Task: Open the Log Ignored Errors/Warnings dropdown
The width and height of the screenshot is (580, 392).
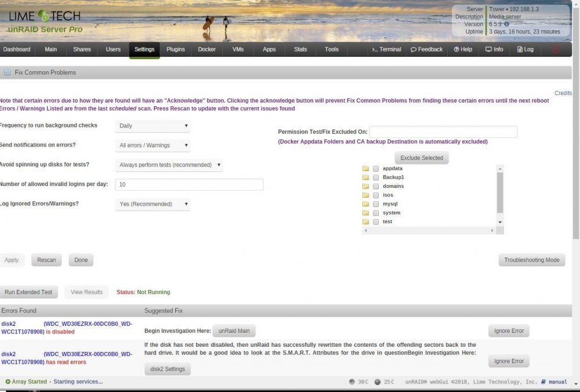Action: click(153, 204)
